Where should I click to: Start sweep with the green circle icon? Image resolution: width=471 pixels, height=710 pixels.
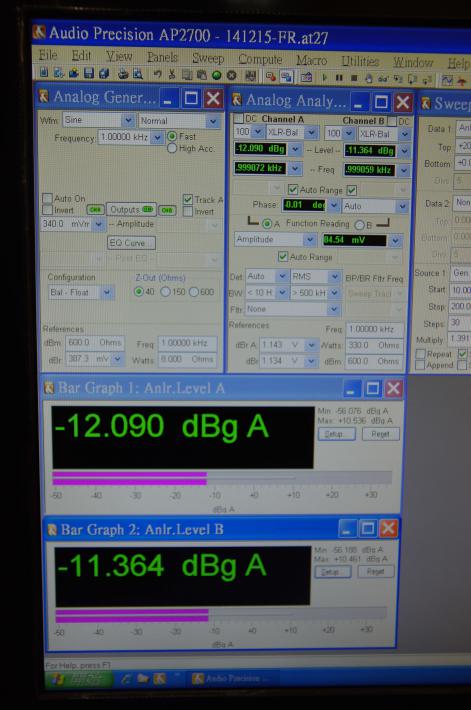click(216, 76)
